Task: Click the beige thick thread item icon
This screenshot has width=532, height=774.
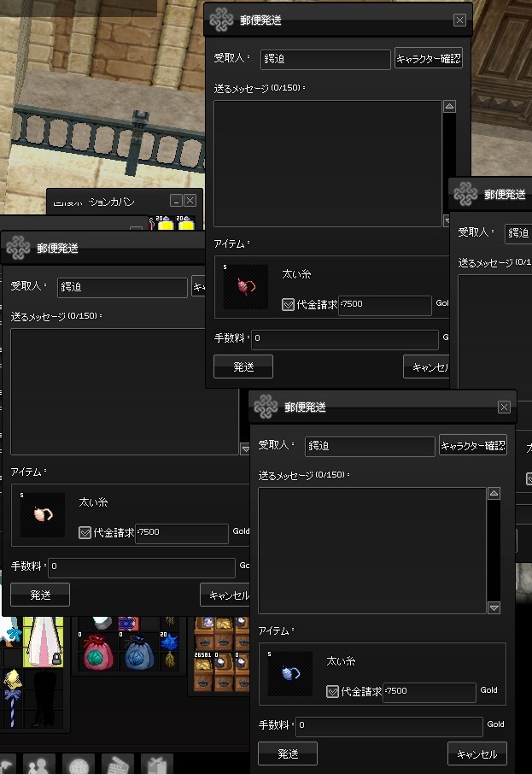Action: click(43, 514)
